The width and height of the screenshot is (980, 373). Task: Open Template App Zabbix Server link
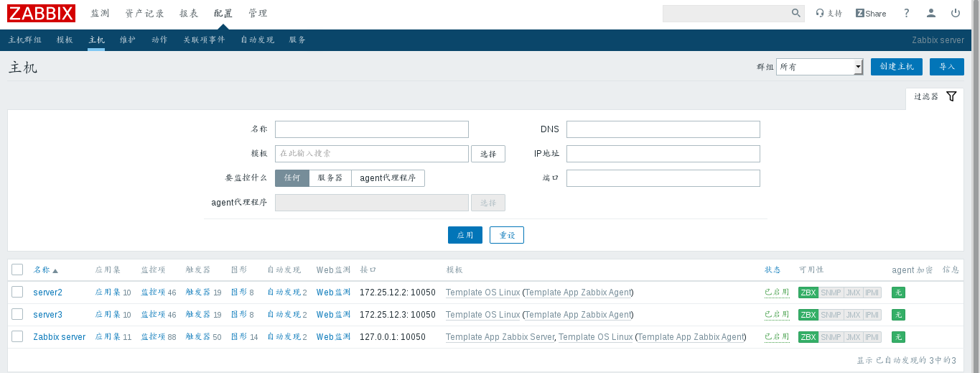500,337
